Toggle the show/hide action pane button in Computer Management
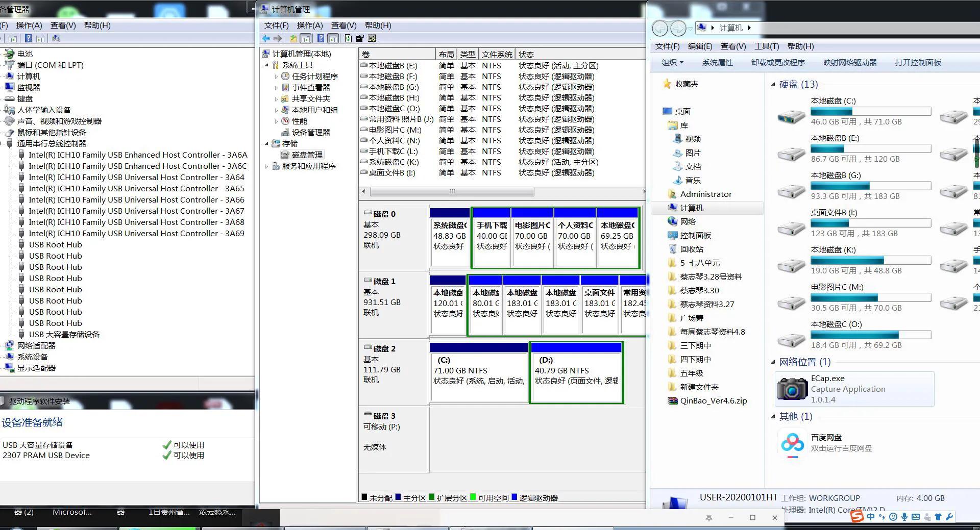Viewport: 980px width, 530px height. click(x=333, y=38)
